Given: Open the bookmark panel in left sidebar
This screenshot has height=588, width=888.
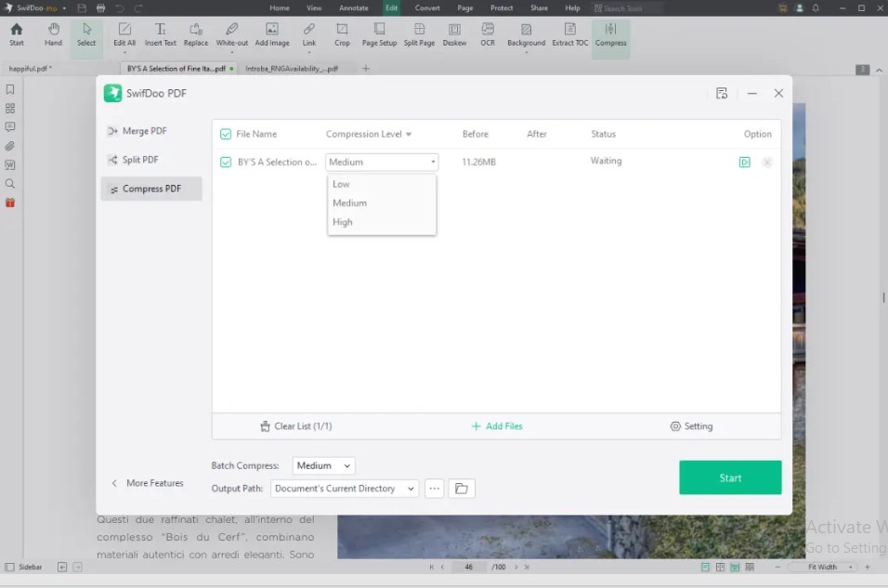Looking at the screenshot, I should coord(10,89).
